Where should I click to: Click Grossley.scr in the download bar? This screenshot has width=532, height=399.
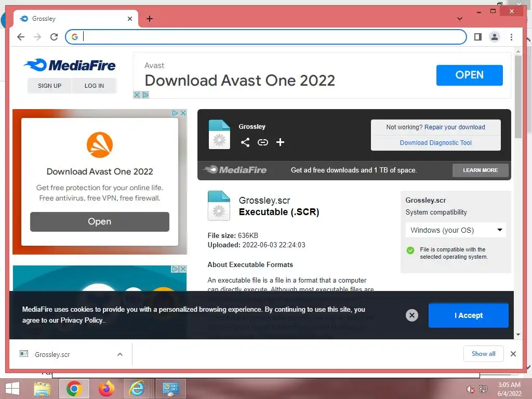click(52, 354)
